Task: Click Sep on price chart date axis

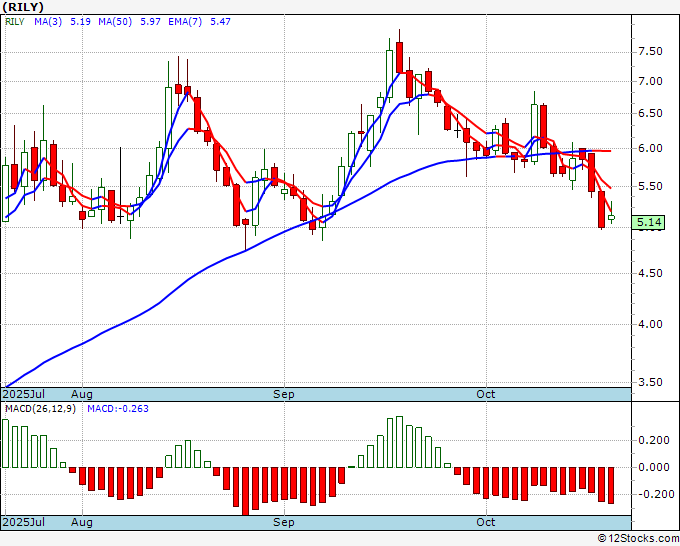Action: coord(284,394)
